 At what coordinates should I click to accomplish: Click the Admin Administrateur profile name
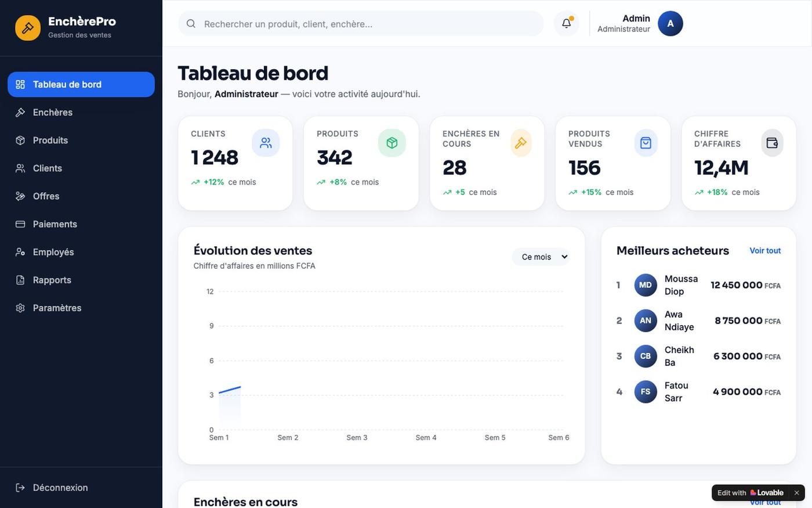(x=623, y=23)
